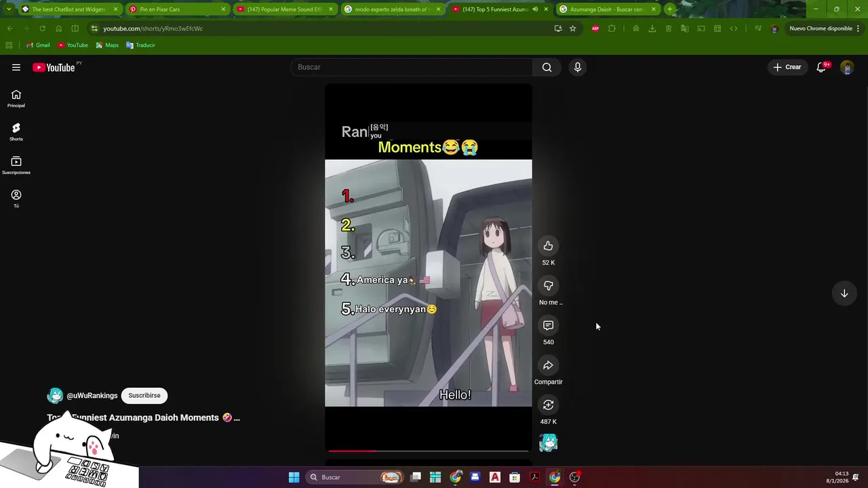This screenshot has width=868, height=488.
Task: Switch to Azumanga Daioh search tab
Action: (607, 9)
